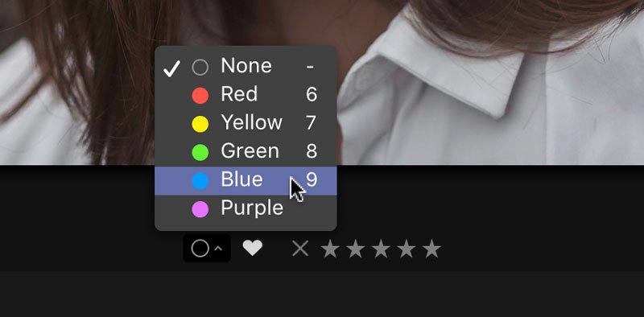
Task: Set rating to one star
Action: click(x=330, y=249)
